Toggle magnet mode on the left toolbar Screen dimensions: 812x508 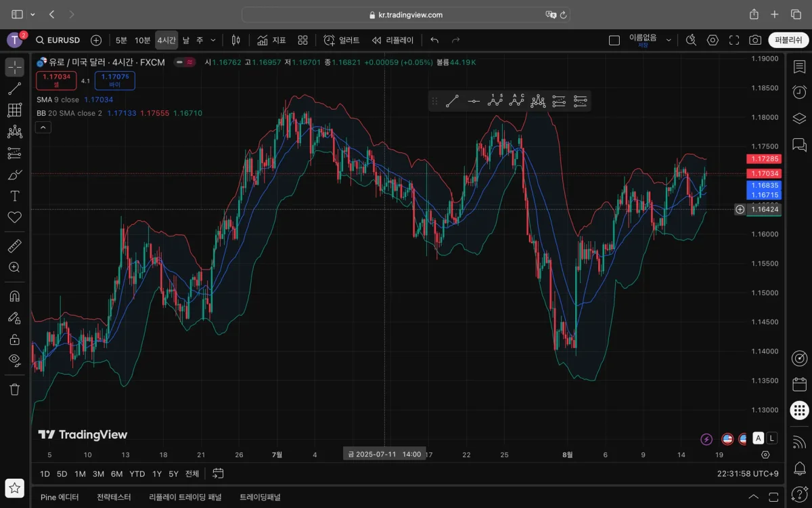[x=14, y=296]
